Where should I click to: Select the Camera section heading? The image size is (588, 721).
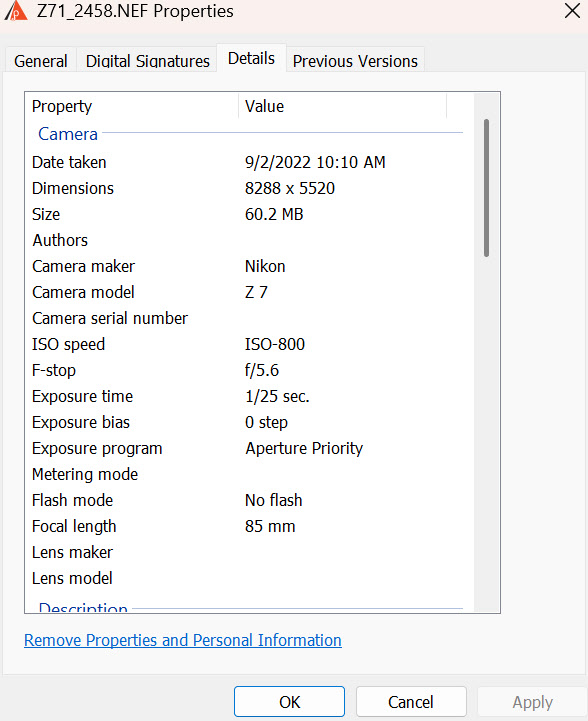(x=68, y=134)
